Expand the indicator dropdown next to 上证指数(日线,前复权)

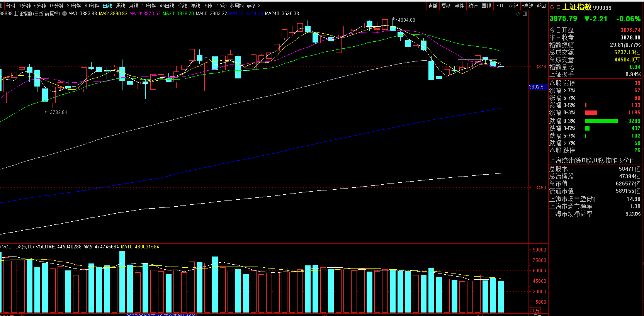(65, 14)
